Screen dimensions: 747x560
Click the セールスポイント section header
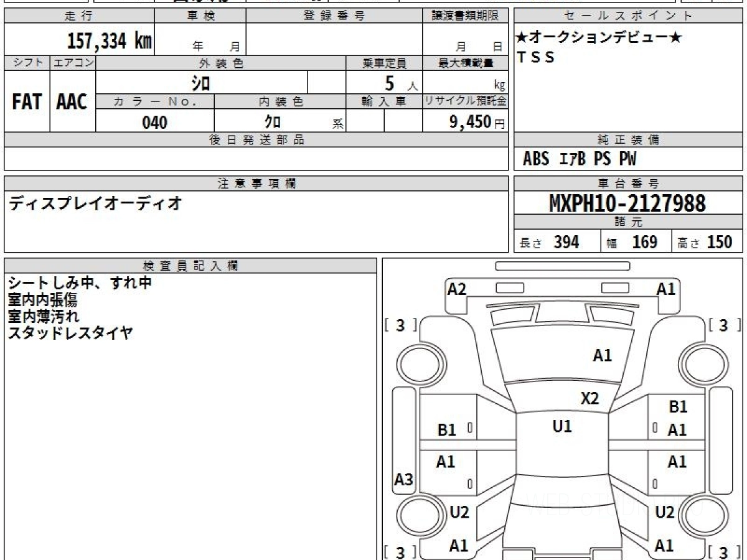[629, 16]
